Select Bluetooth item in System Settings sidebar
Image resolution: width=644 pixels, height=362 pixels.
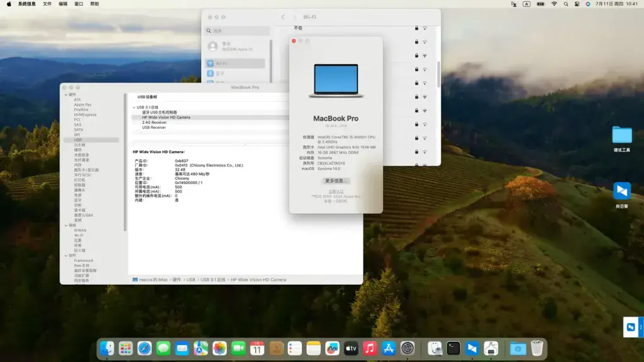click(235, 73)
